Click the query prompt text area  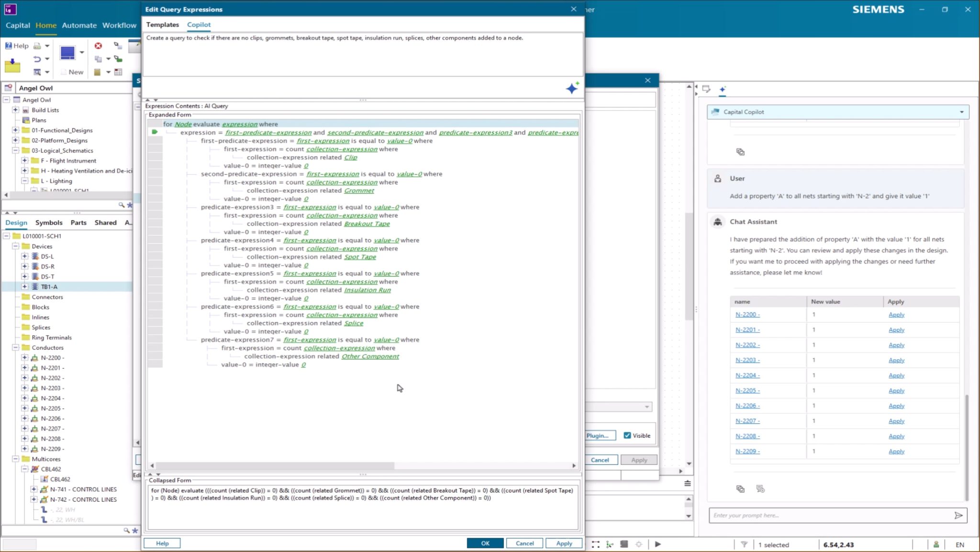point(363,54)
